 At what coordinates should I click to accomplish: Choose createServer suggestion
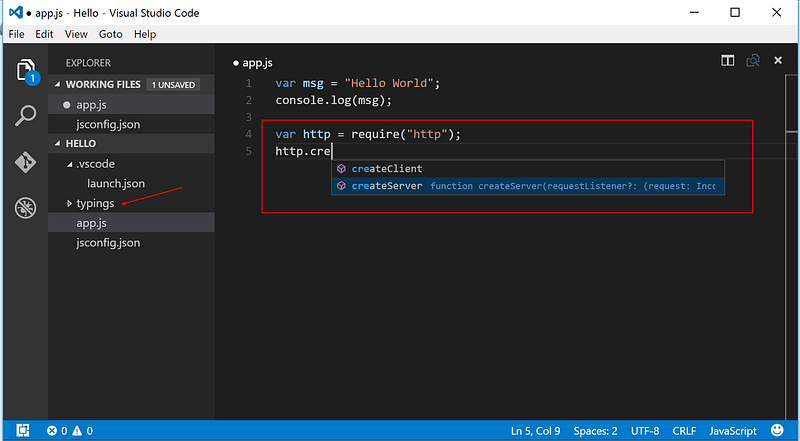click(x=528, y=186)
